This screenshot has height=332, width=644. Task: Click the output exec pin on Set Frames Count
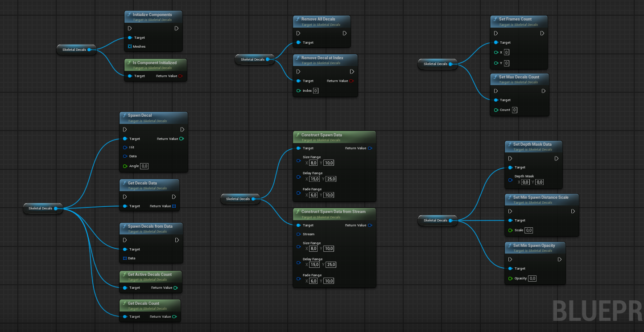coord(542,33)
